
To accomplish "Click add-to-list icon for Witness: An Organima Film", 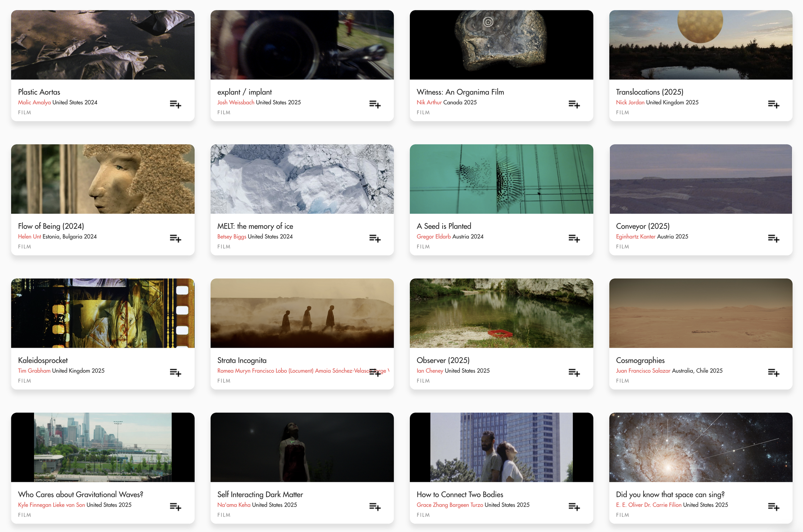I will [574, 104].
